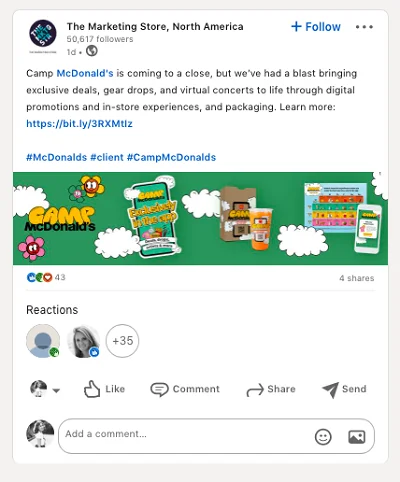The height and width of the screenshot is (482, 400).
Task: Click the Camp McDonald's banner image
Action: click(x=200, y=218)
